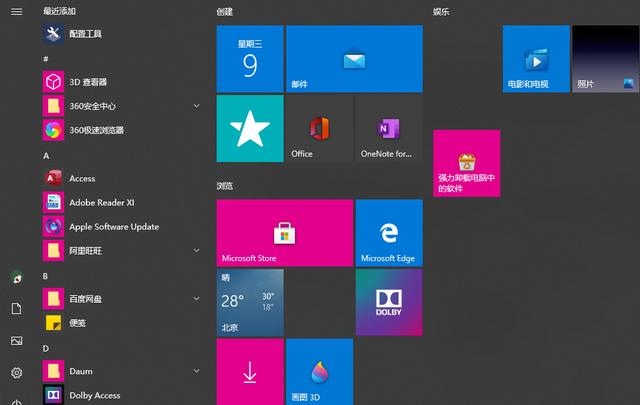The width and height of the screenshot is (640, 405).
Task: Open the teal star tile
Action: [x=250, y=128]
